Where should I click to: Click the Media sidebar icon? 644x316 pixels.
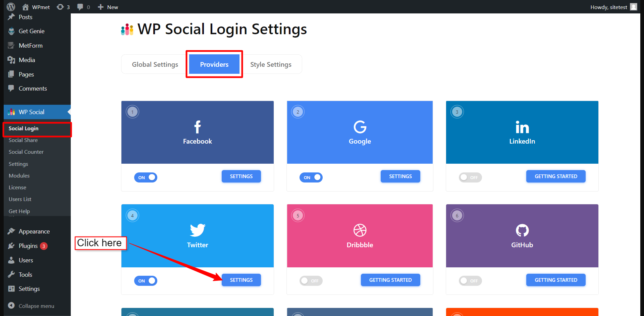(11, 60)
